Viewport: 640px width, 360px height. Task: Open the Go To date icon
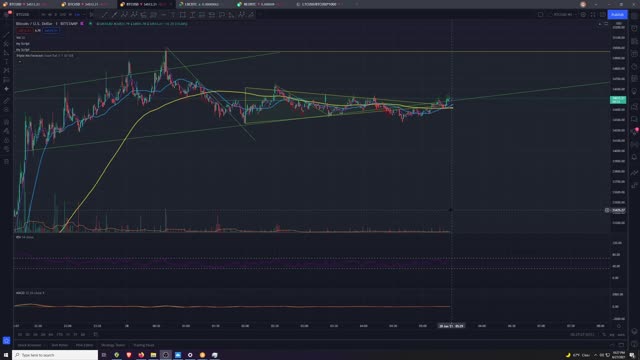tap(96, 335)
